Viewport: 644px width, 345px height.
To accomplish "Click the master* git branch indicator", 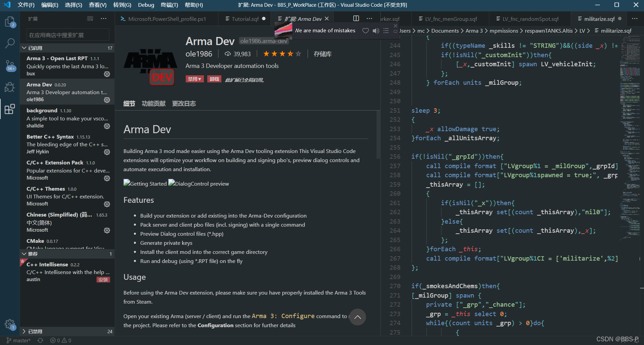I will click(19, 340).
